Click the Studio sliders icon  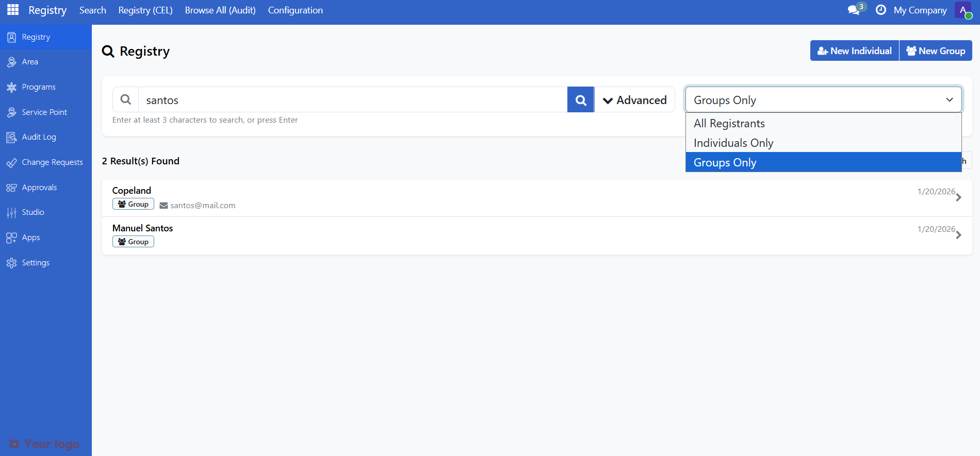pyautogui.click(x=11, y=212)
